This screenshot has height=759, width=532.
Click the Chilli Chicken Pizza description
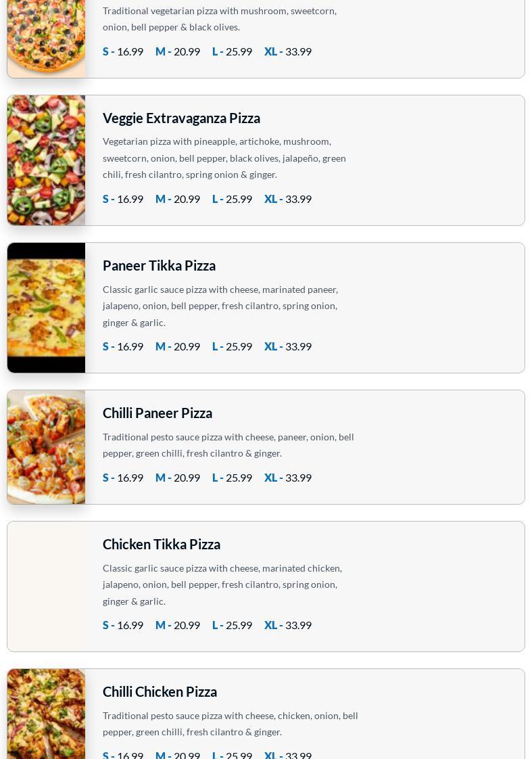pyautogui.click(x=230, y=723)
